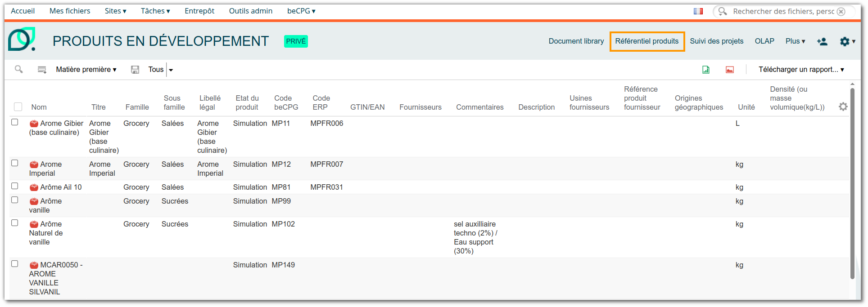
Task: Export the list with the green spreadsheet icon
Action: (706, 70)
